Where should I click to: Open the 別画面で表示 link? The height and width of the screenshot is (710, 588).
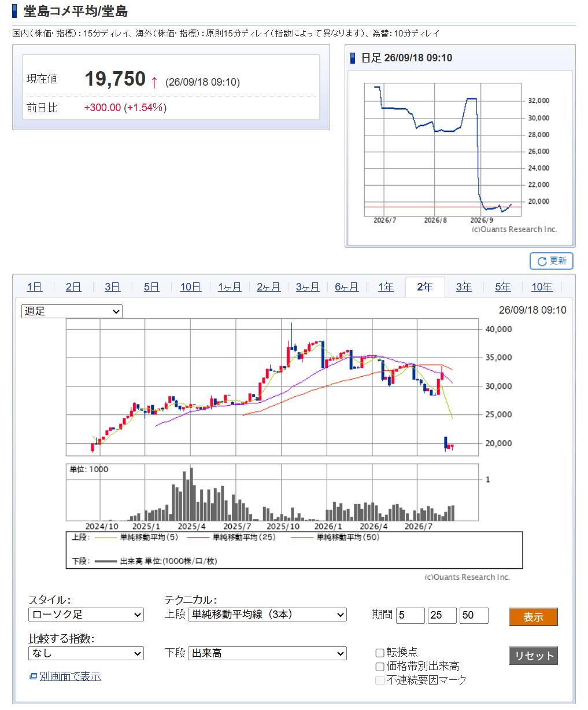[70, 676]
